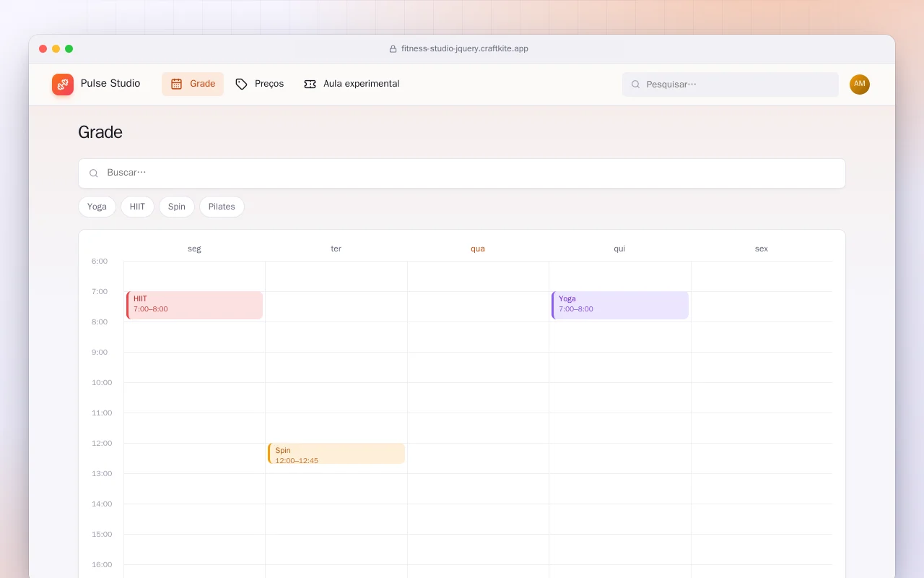Click the 12:00 time label

coord(102,444)
